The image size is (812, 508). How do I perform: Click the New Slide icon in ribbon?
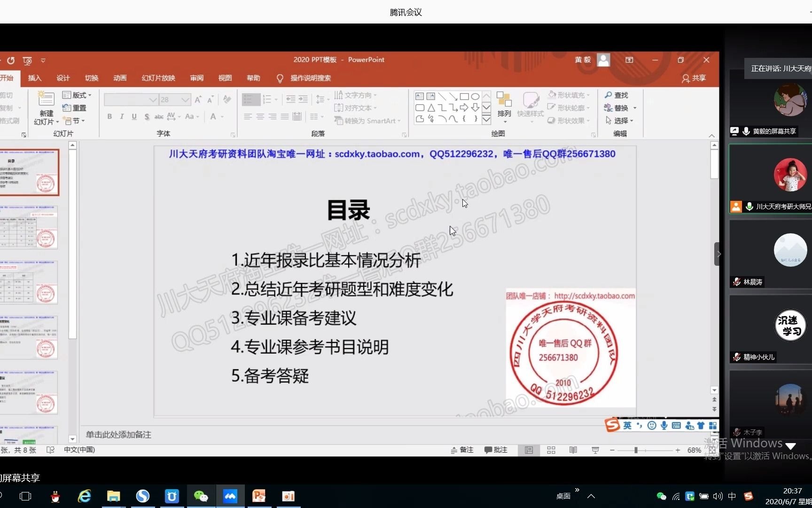tap(46, 99)
